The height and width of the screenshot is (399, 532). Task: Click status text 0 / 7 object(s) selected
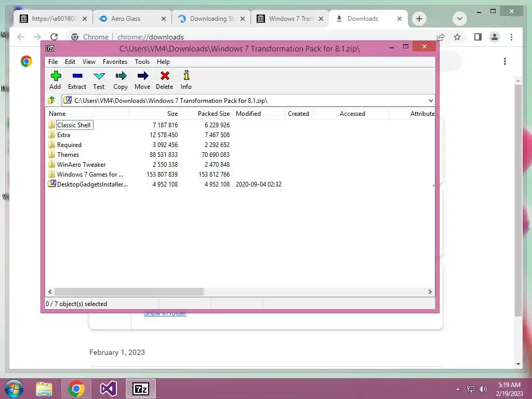(76, 304)
